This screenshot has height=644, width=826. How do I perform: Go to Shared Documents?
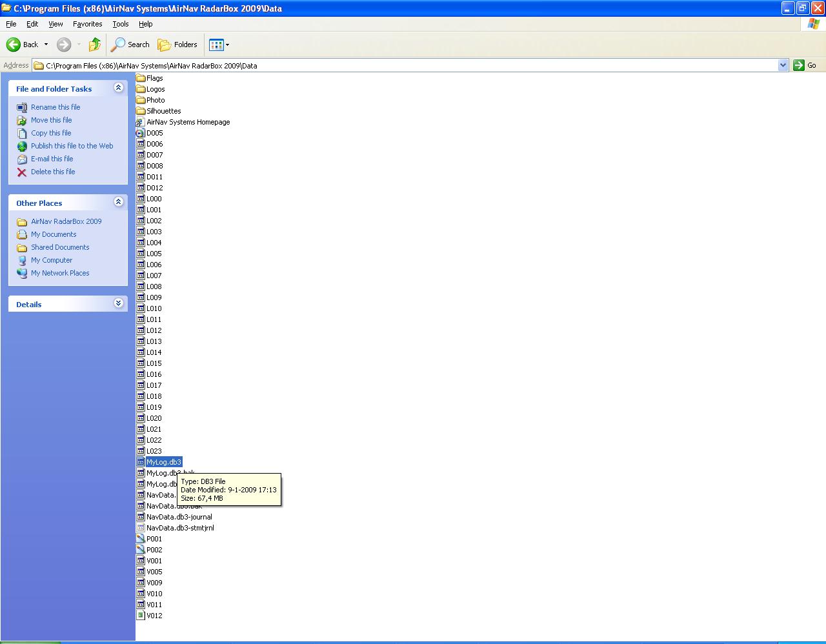coord(60,247)
